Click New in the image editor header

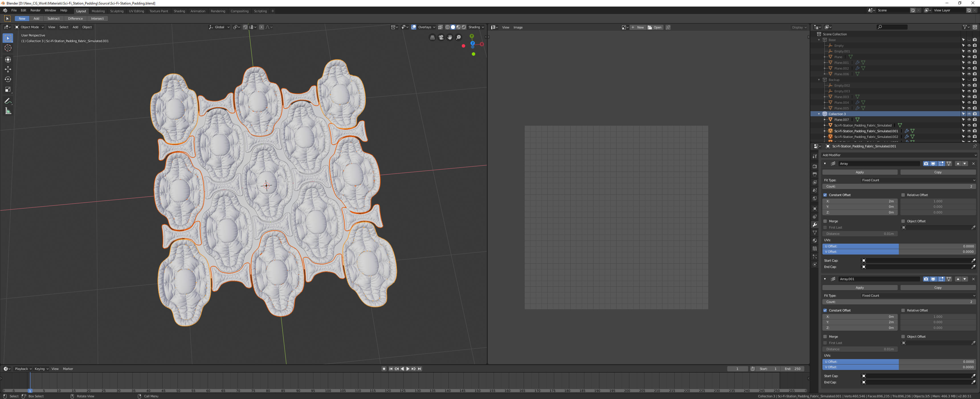tap(638, 27)
